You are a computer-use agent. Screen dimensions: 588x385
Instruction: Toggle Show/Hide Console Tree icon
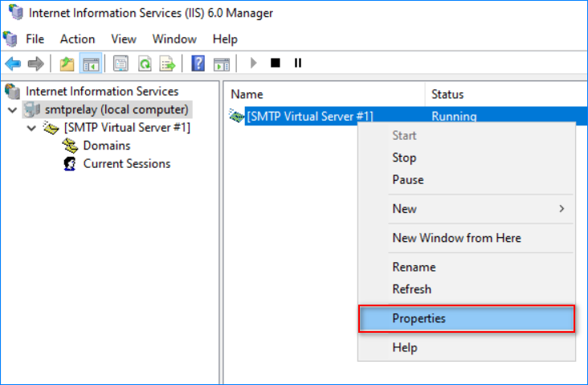click(x=91, y=63)
